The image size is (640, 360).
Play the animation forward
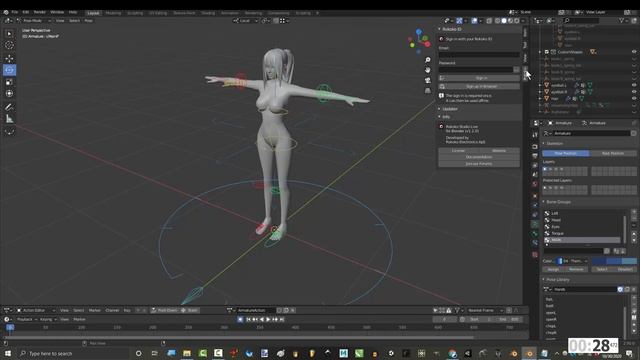(268, 319)
